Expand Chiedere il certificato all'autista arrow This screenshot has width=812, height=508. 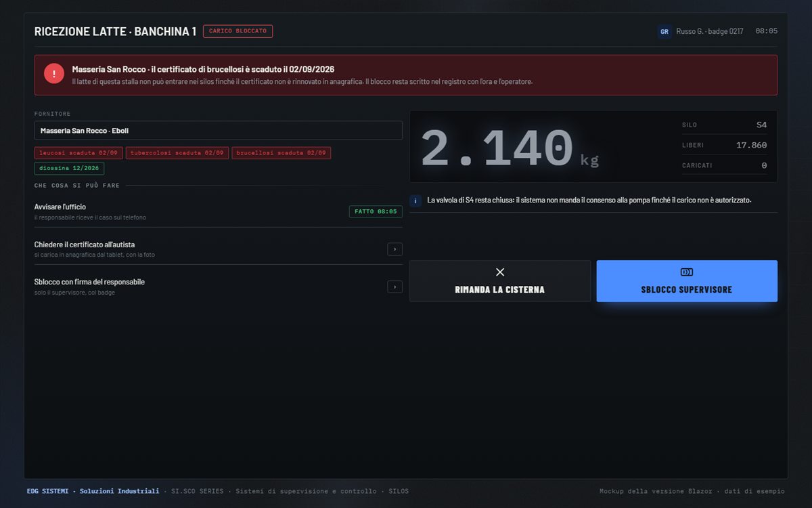[395, 249]
